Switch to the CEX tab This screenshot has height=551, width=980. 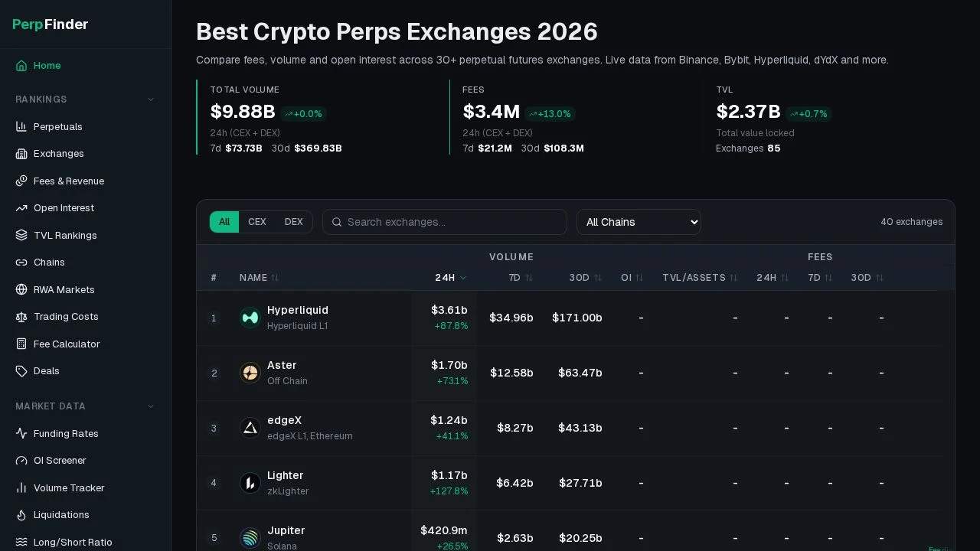point(257,222)
